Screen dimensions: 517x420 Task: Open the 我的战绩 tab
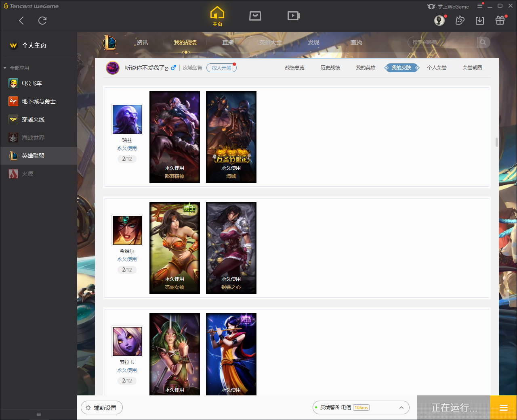[x=185, y=42]
